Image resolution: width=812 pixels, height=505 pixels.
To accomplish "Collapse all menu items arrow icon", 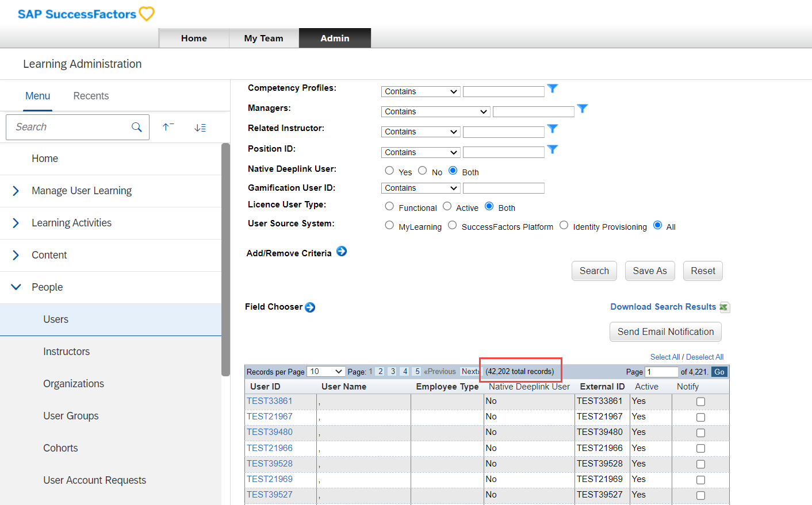I will click(168, 127).
